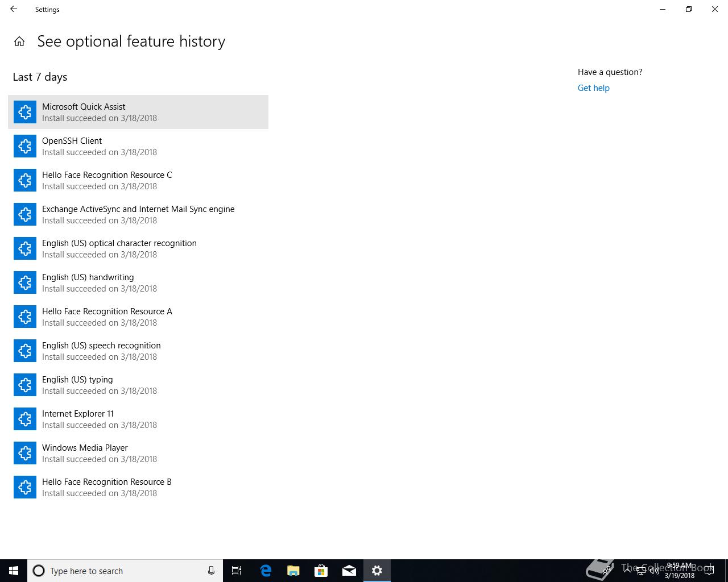
Task: Click English (US) handwriting feature icon
Action: pyautogui.click(x=25, y=282)
